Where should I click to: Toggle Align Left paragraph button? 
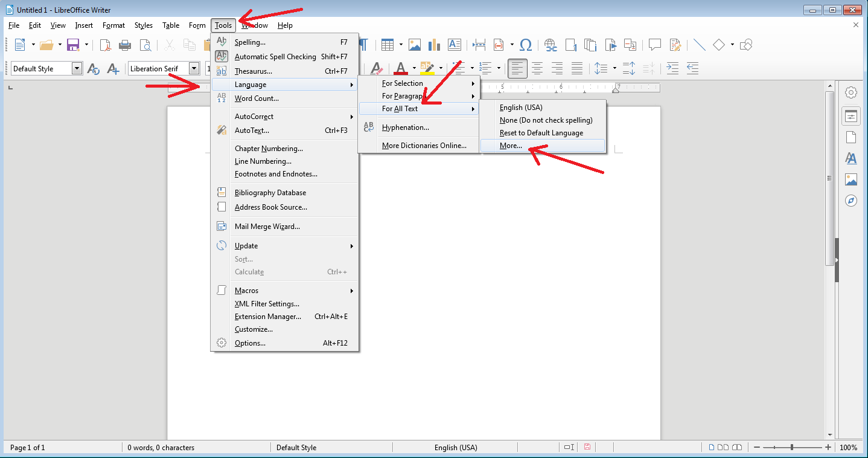point(517,69)
